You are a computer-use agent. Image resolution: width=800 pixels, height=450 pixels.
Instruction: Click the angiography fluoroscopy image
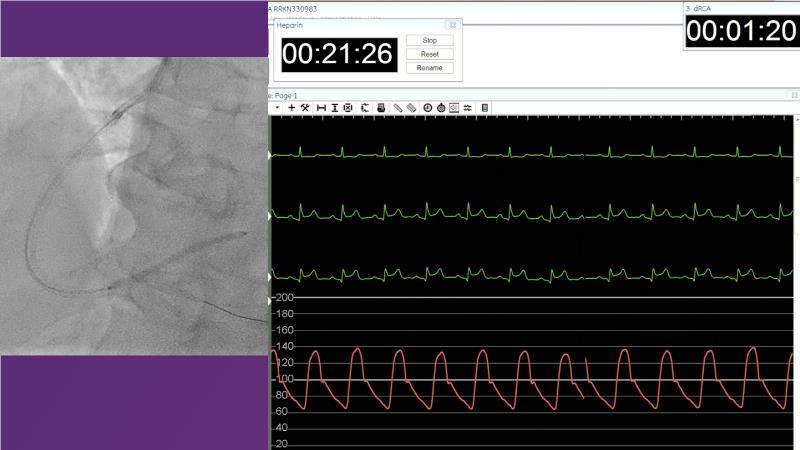click(134, 205)
